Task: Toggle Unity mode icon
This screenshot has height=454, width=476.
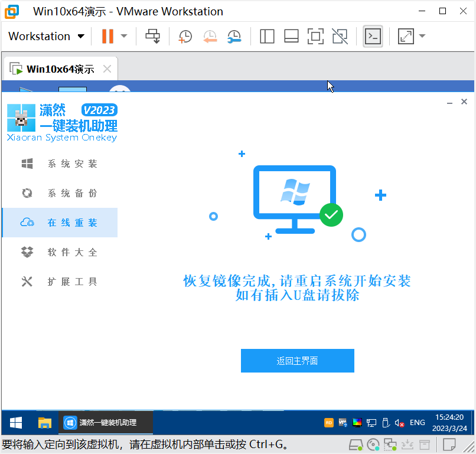Action: coord(340,36)
